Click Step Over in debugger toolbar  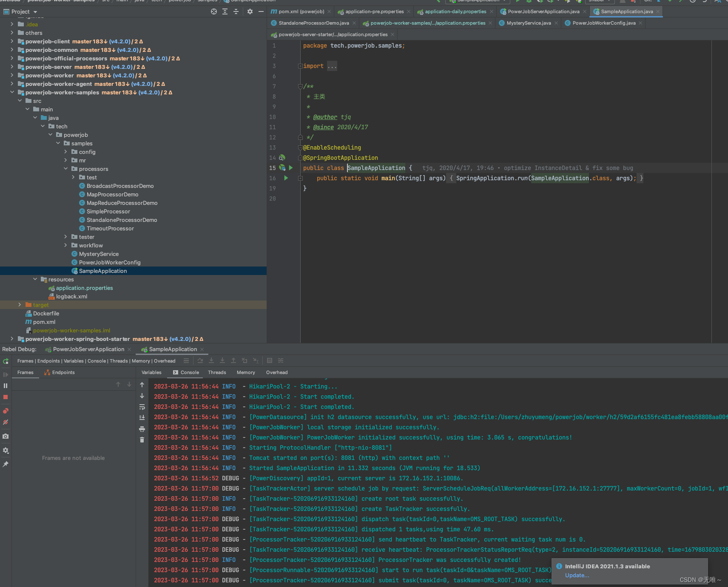(200, 360)
